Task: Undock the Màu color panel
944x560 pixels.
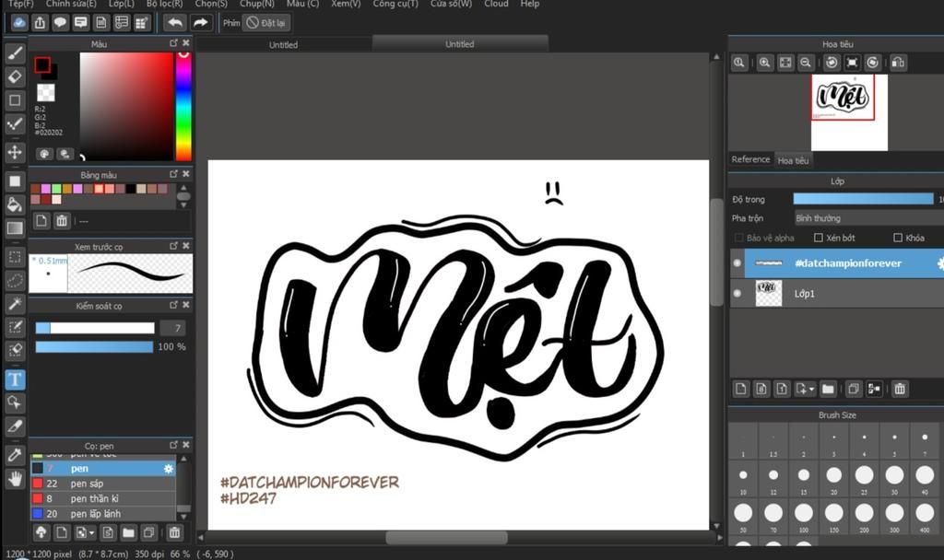Action: pyautogui.click(x=173, y=42)
